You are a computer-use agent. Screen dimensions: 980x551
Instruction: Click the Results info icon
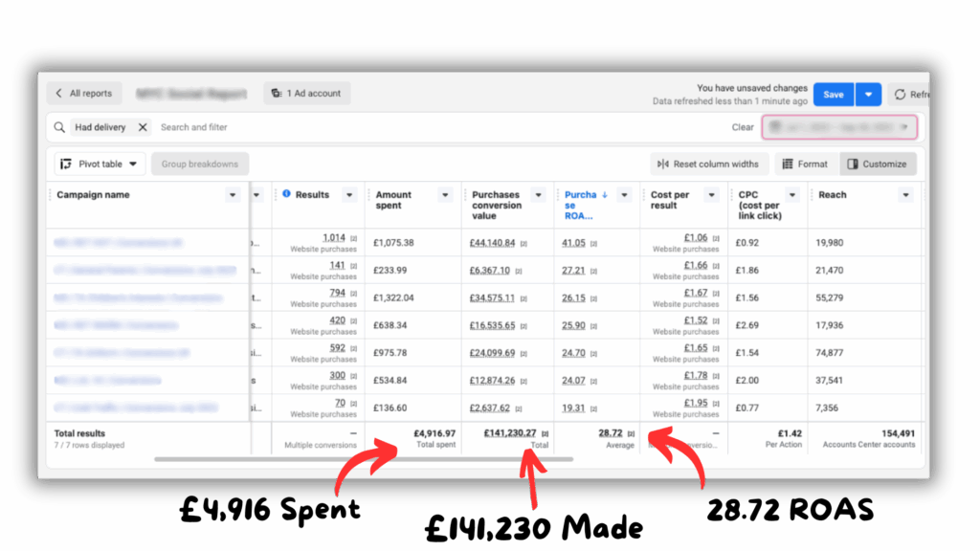286,194
